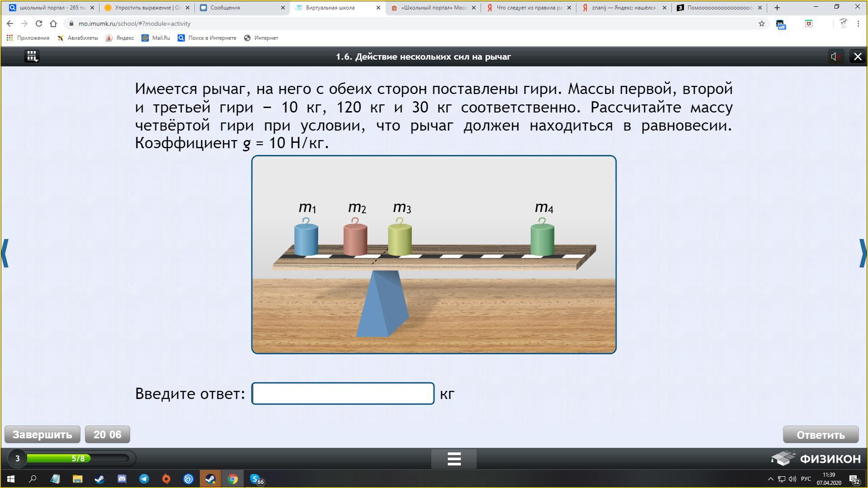Open Telegram from the taskbar
Image resolution: width=868 pixels, height=488 pixels.
(x=144, y=479)
